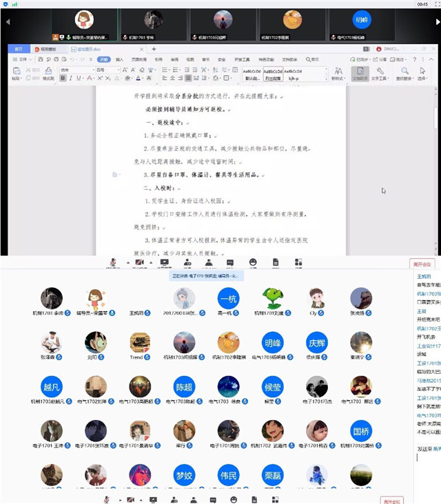Viewport: 441px width, 504px height.
Task: Toggle camera in bottom meeting toolbar
Action: [x=131, y=500]
